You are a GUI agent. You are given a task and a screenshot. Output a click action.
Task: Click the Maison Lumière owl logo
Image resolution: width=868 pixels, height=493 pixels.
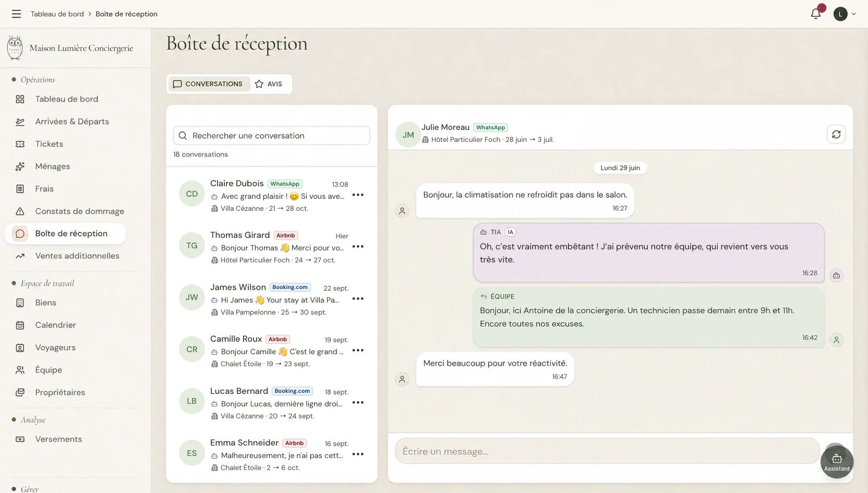coord(15,48)
